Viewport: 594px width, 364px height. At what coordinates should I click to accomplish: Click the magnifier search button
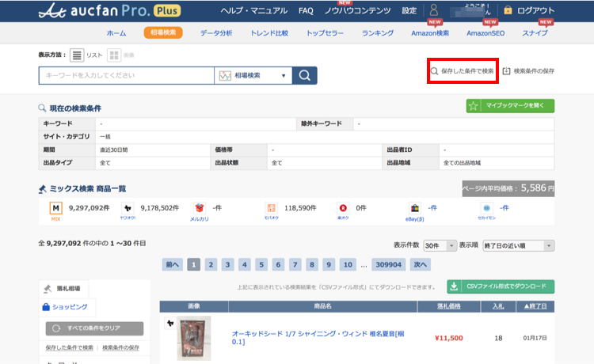pos(305,76)
